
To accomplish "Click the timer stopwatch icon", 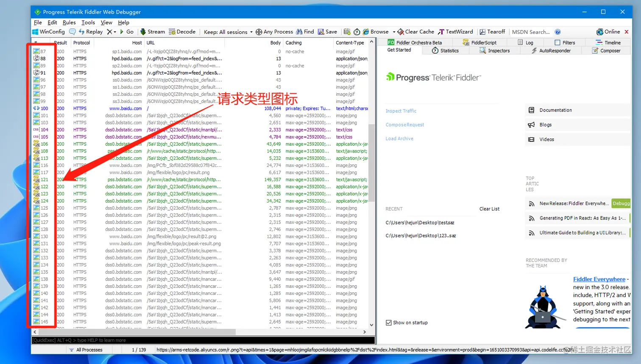I will 357,32.
